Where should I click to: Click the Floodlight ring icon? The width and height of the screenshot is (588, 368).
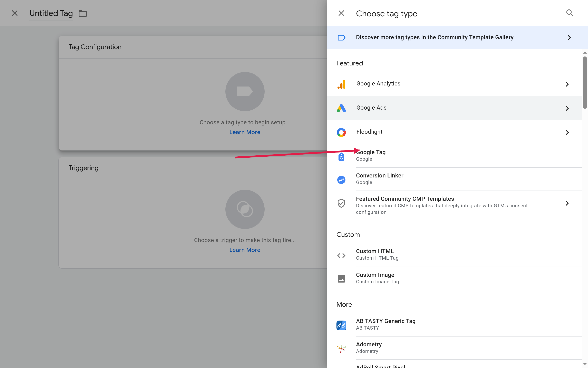tap(341, 132)
